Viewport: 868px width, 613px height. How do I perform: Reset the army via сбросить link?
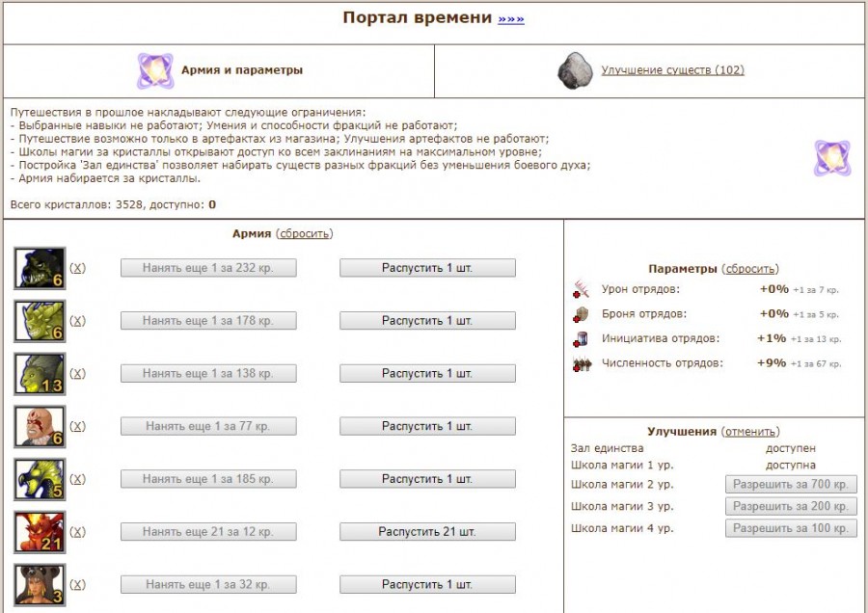point(305,233)
